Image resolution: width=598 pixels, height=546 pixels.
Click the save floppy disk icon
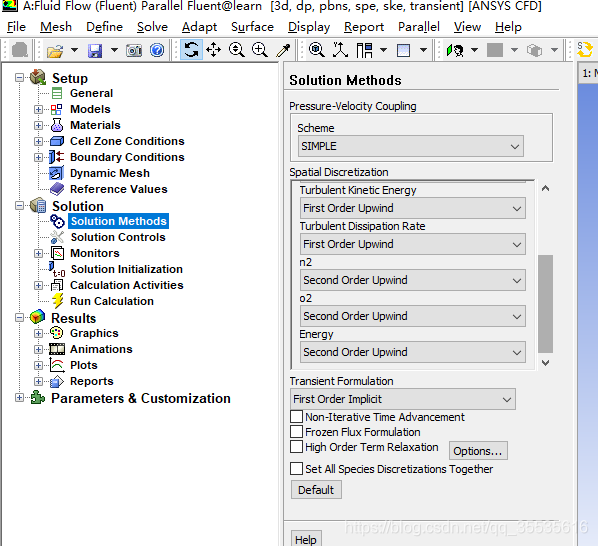click(95, 50)
